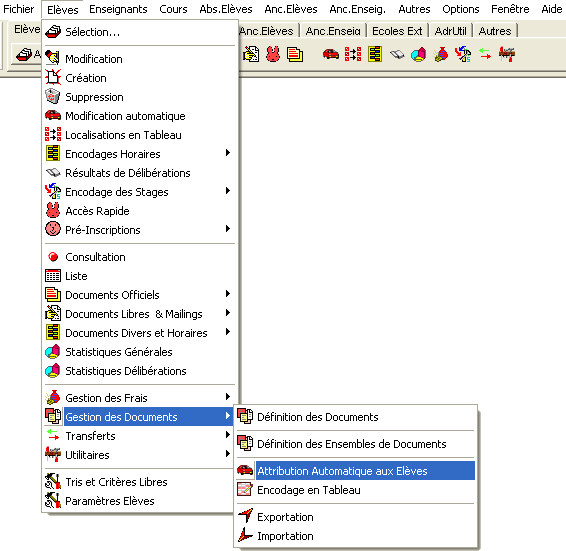The width and height of the screenshot is (566, 551).
Task: Click the red car toolbar icon
Action: (331, 54)
